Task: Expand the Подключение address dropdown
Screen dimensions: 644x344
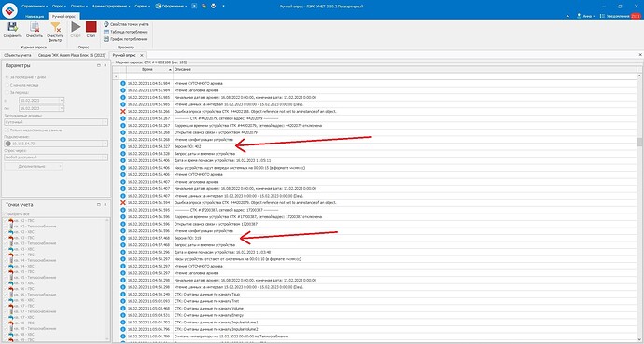Action: (56, 144)
